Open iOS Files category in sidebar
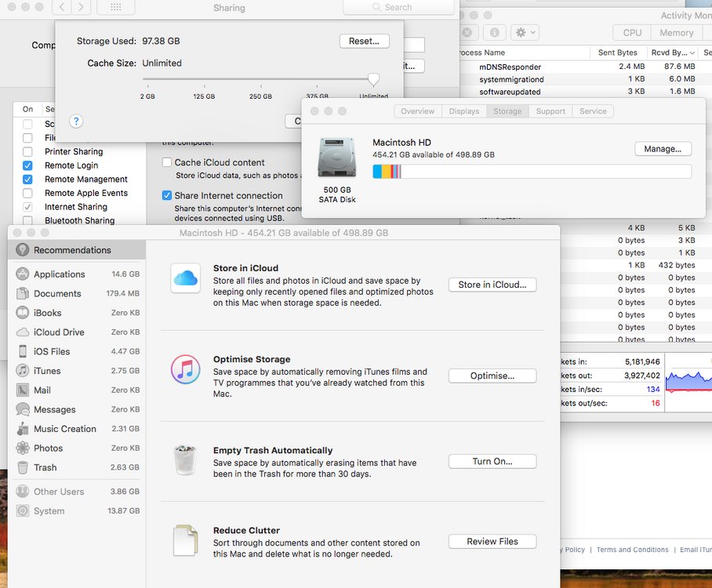The width and height of the screenshot is (712, 588). 77,351
